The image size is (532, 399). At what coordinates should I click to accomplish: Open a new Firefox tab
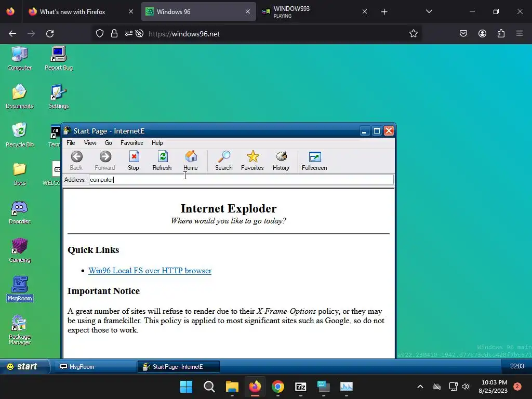pos(384,12)
